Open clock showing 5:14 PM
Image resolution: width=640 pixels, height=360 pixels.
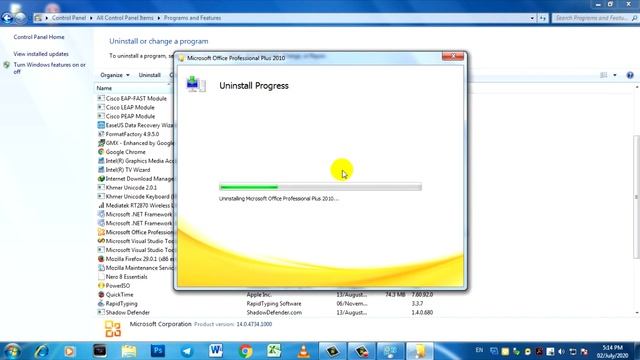pyautogui.click(x=613, y=351)
